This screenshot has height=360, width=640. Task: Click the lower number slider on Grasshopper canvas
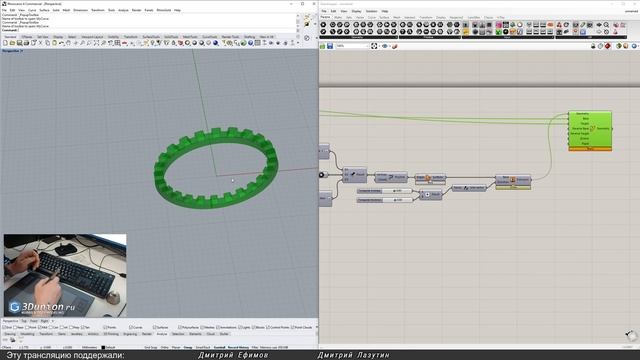(384, 200)
